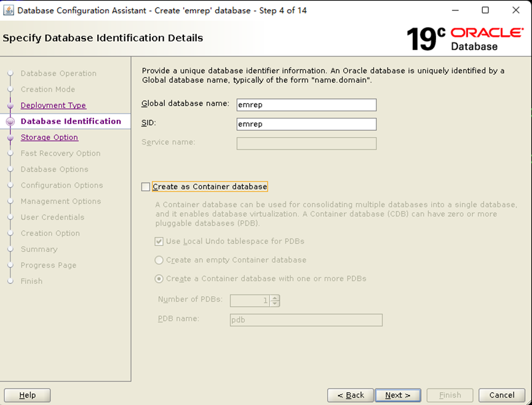Click Configuration Options step

point(62,186)
